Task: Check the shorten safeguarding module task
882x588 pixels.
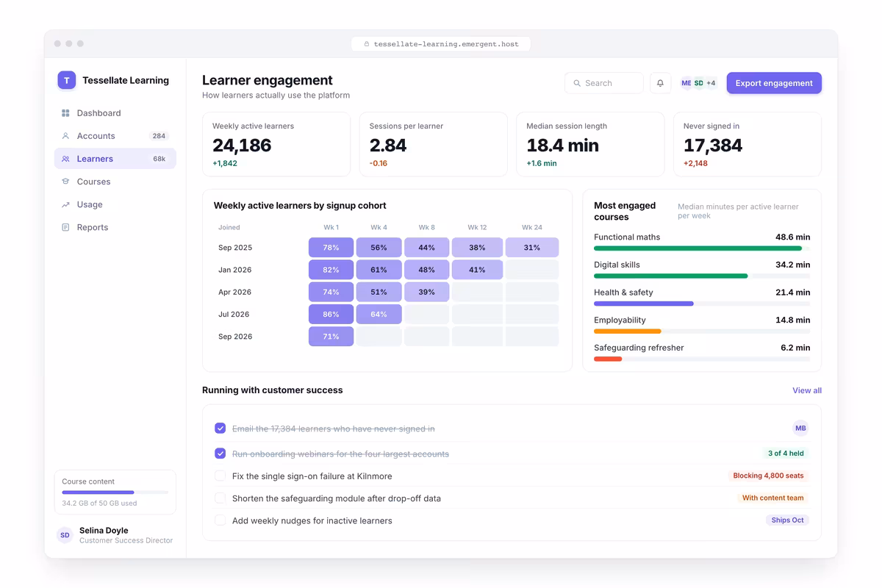Action: coord(220,498)
